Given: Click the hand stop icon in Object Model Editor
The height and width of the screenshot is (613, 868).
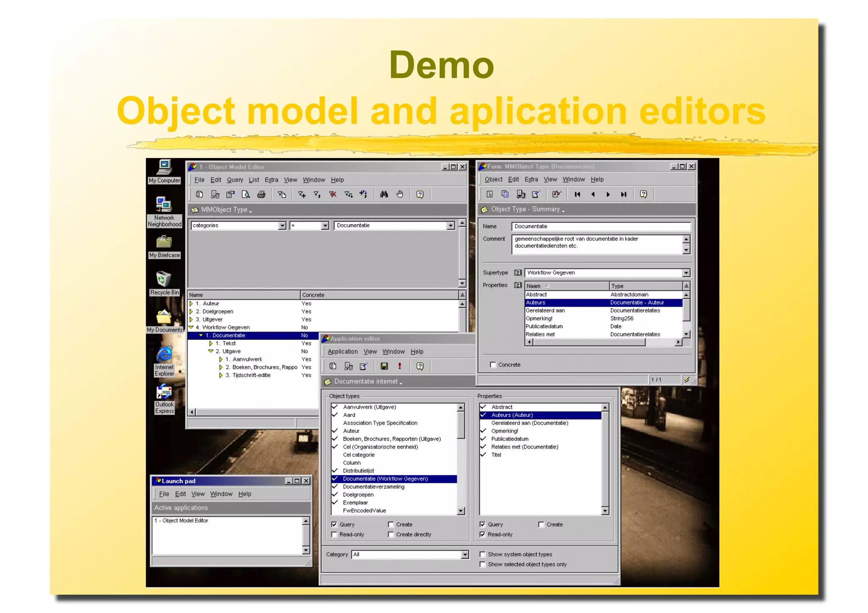Looking at the screenshot, I should pyautogui.click(x=400, y=194).
